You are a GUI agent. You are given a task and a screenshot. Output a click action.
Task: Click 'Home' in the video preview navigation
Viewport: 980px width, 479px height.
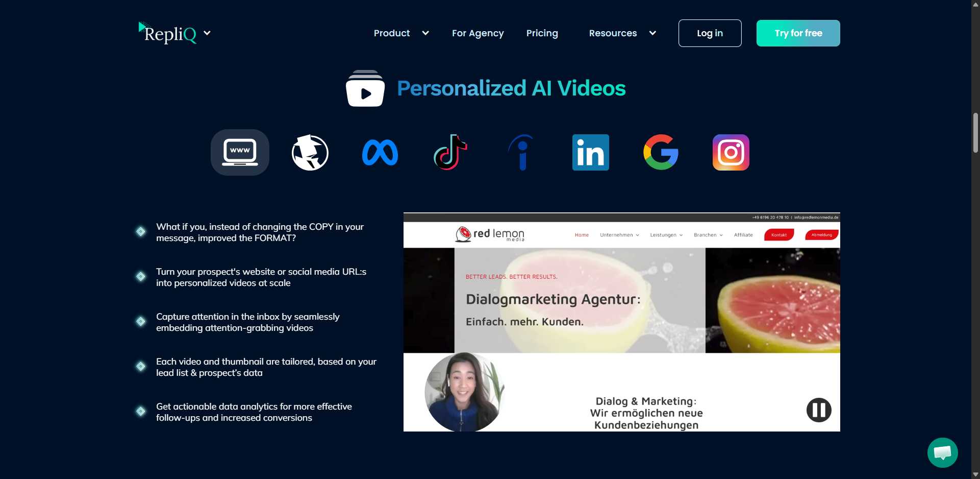pyautogui.click(x=582, y=235)
